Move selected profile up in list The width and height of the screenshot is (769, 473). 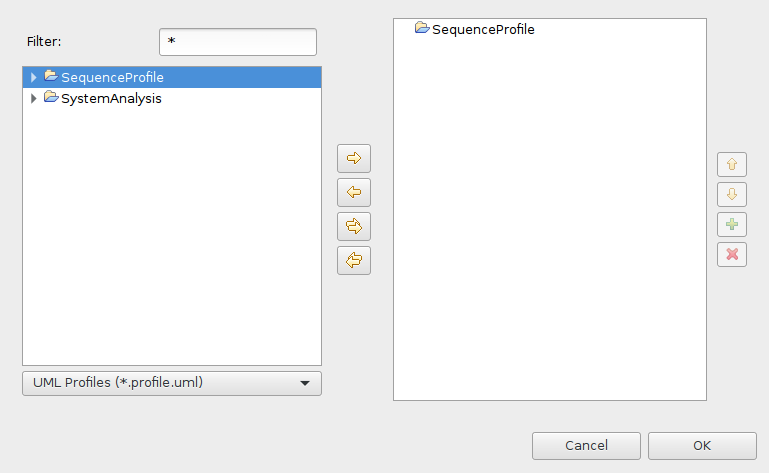(x=732, y=164)
